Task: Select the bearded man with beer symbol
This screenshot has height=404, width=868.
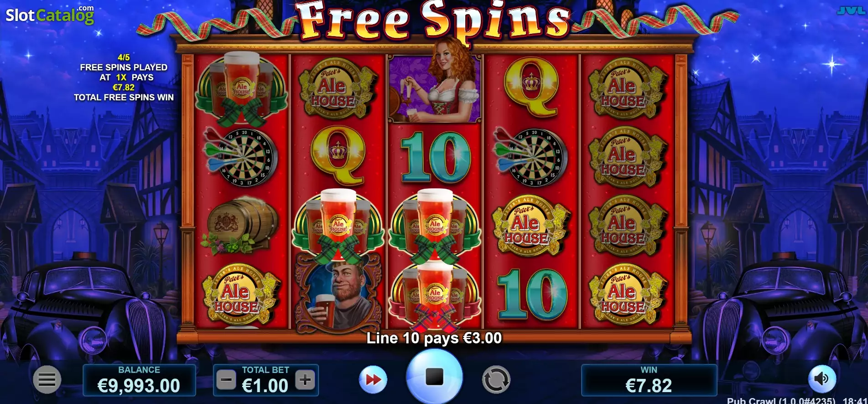Action: [338, 294]
